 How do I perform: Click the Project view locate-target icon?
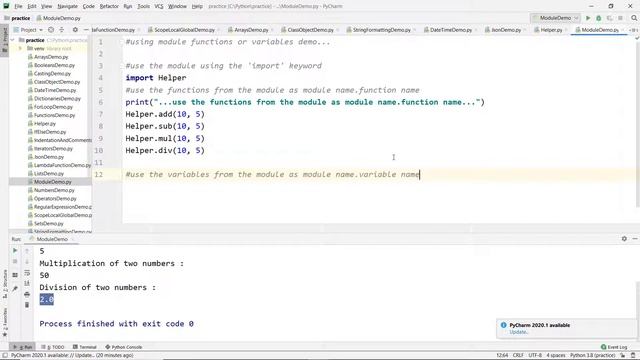click(x=51, y=30)
